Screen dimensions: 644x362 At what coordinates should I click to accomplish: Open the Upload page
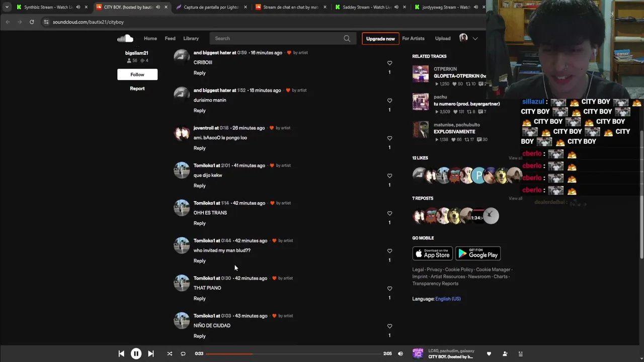click(443, 39)
